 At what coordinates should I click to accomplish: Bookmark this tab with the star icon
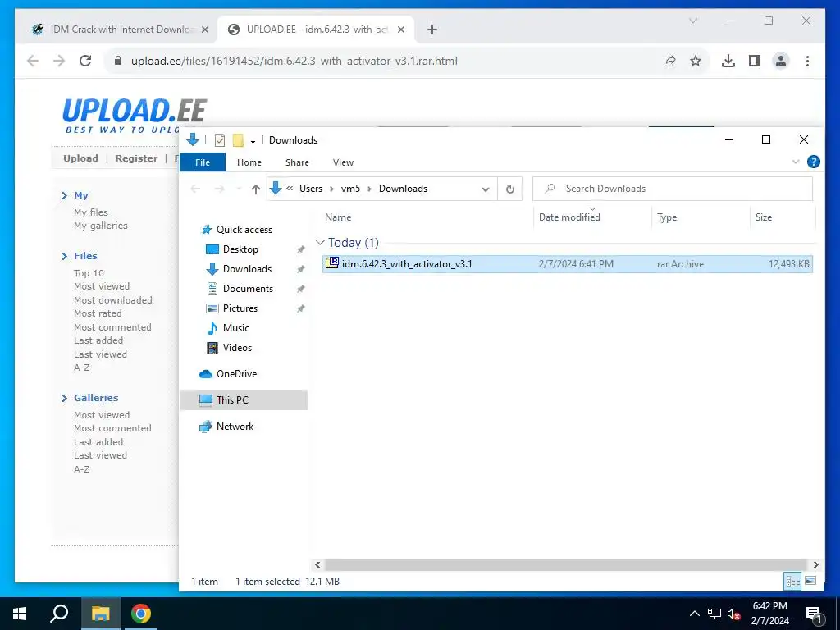[x=696, y=61]
